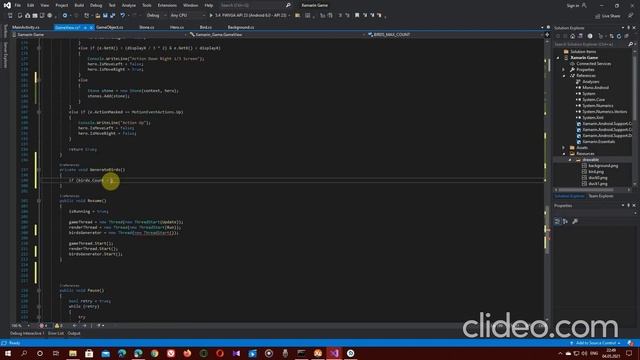Switch to the Bird.cs tab

(x=205, y=27)
